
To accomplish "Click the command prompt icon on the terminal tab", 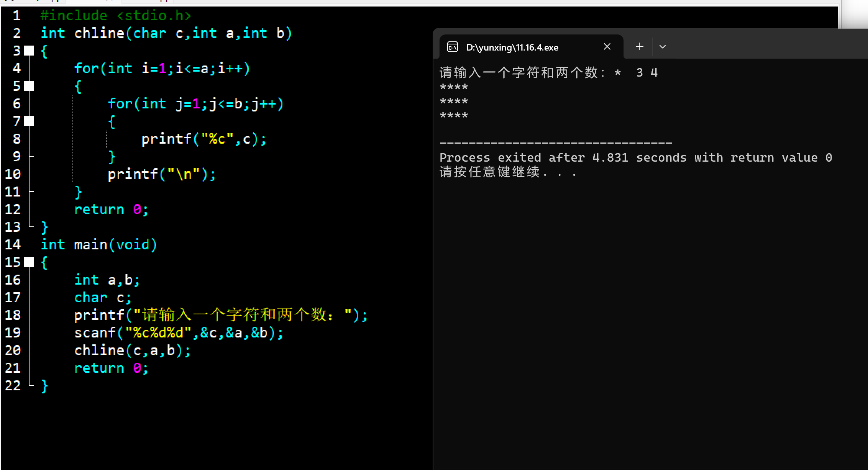I will [x=453, y=47].
